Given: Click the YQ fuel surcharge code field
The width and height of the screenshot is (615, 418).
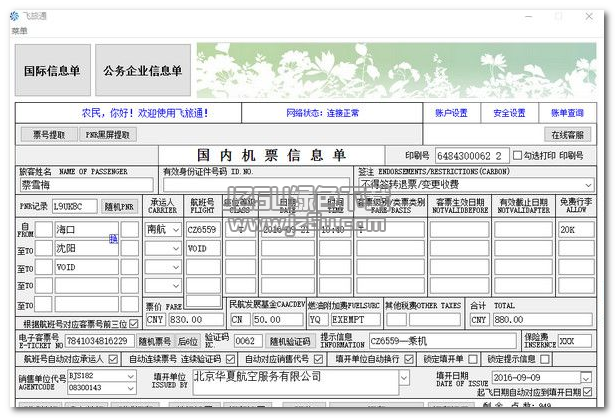Looking at the screenshot, I should tap(318, 320).
